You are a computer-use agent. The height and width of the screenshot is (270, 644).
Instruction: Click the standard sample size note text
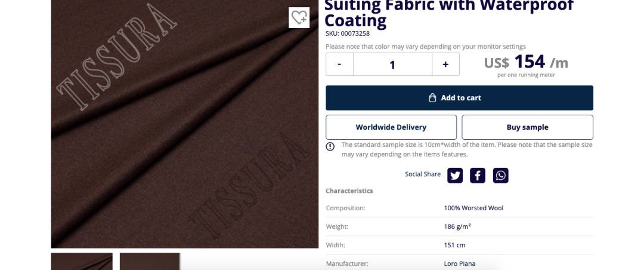pyautogui.click(x=466, y=149)
